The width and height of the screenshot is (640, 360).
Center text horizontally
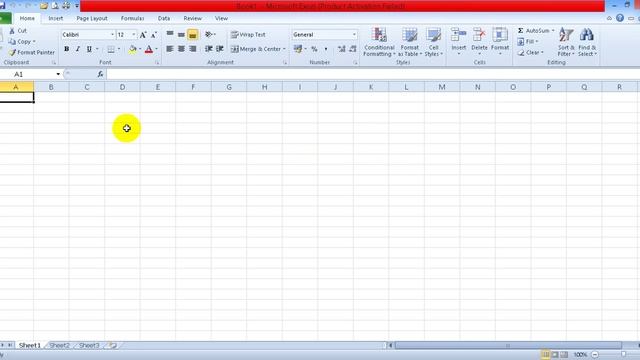click(x=181, y=49)
